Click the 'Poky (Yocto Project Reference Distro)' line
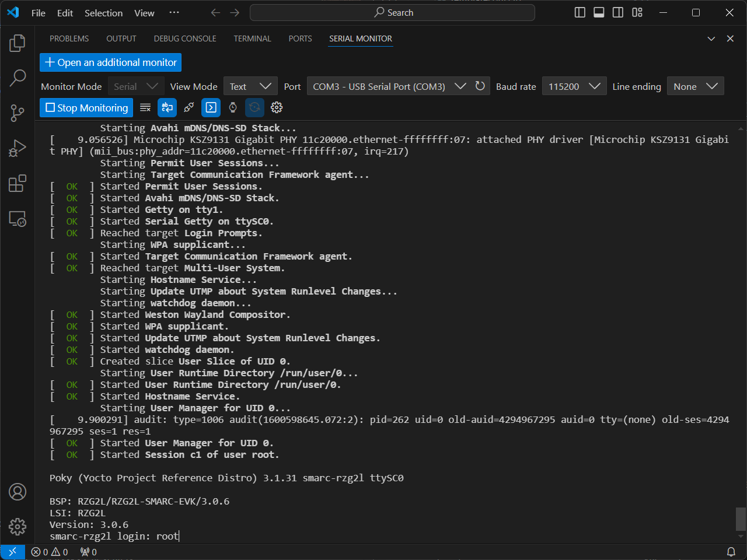The height and width of the screenshot is (560, 747). tap(226, 478)
